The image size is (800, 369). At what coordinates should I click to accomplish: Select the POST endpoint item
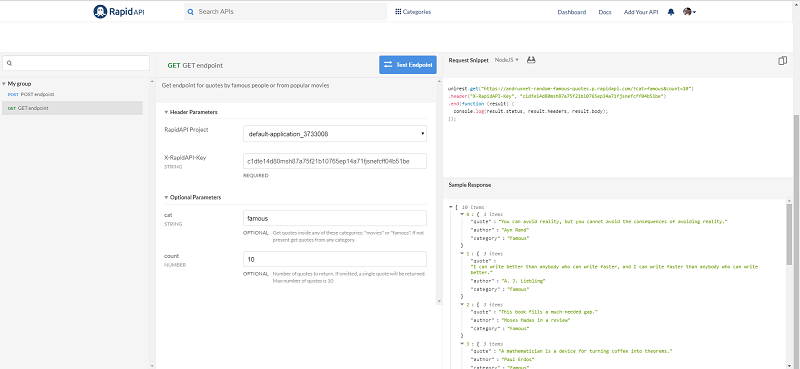pyautogui.click(x=31, y=94)
